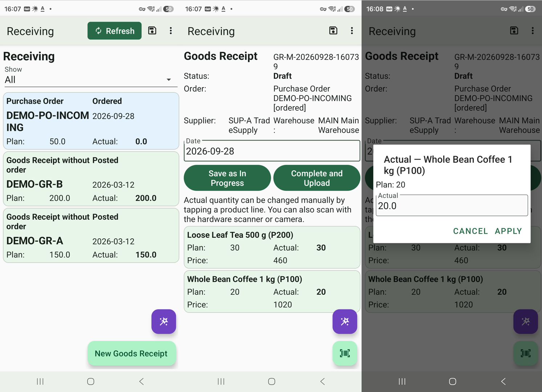Tap Draft status text in middle screen
This screenshot has width=542, height=392.
(x=282, y=76)
